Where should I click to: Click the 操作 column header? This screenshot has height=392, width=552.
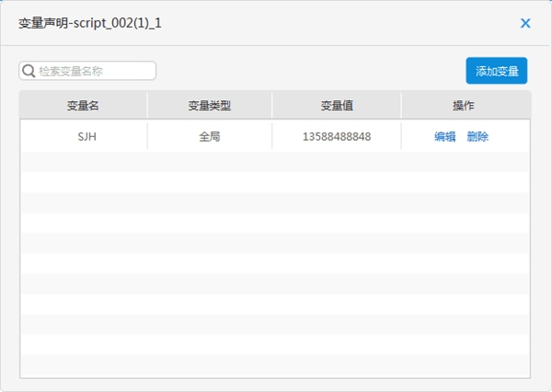pyautogui.click(x=464, y=106)
